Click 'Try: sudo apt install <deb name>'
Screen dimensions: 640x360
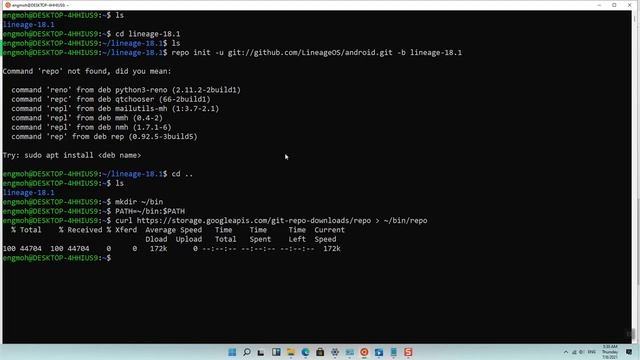point(72,156)
